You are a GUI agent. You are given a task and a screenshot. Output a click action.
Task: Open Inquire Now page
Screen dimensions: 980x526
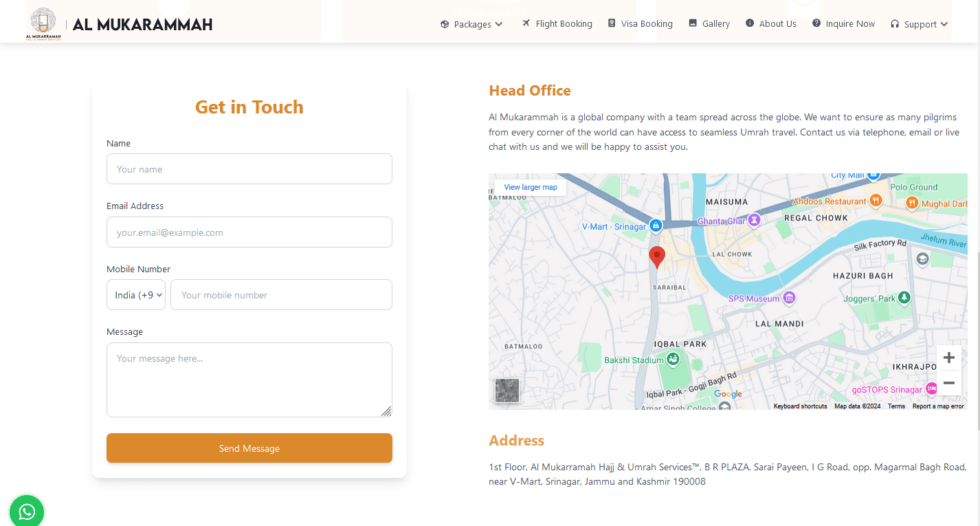(844, 23)
